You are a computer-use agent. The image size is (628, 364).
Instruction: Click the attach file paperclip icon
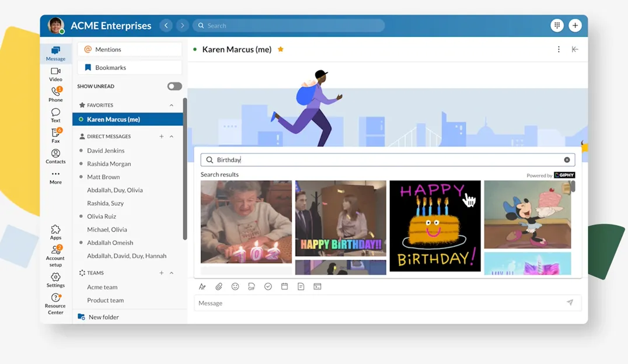[219, 286]
